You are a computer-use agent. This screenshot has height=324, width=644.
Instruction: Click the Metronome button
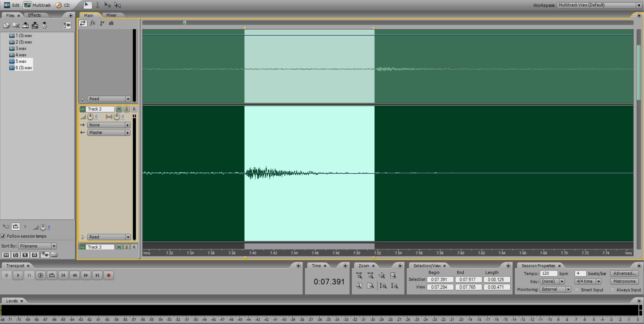coord(624,281)
